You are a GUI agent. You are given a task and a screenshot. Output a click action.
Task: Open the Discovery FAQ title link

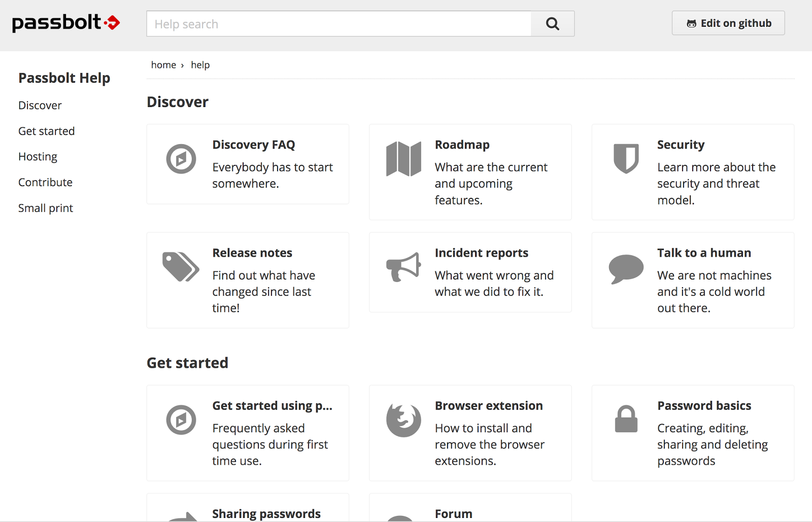[254, 145]
